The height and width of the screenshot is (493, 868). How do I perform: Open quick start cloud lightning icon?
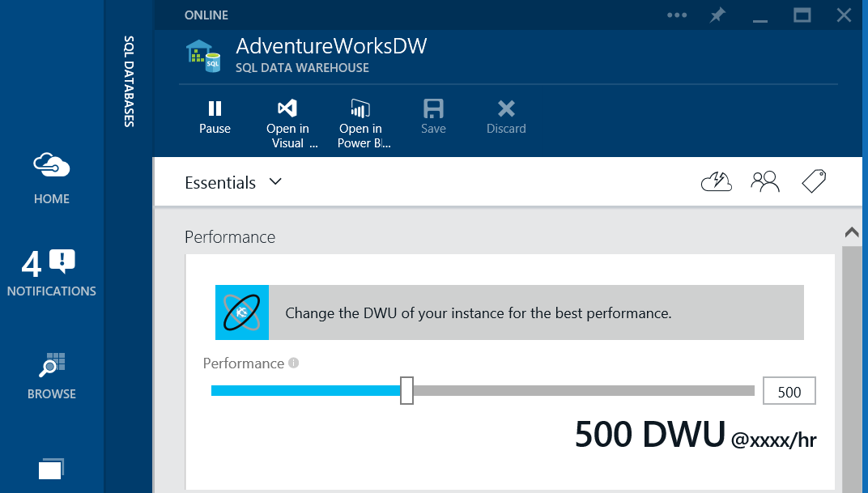coord(717,181)
